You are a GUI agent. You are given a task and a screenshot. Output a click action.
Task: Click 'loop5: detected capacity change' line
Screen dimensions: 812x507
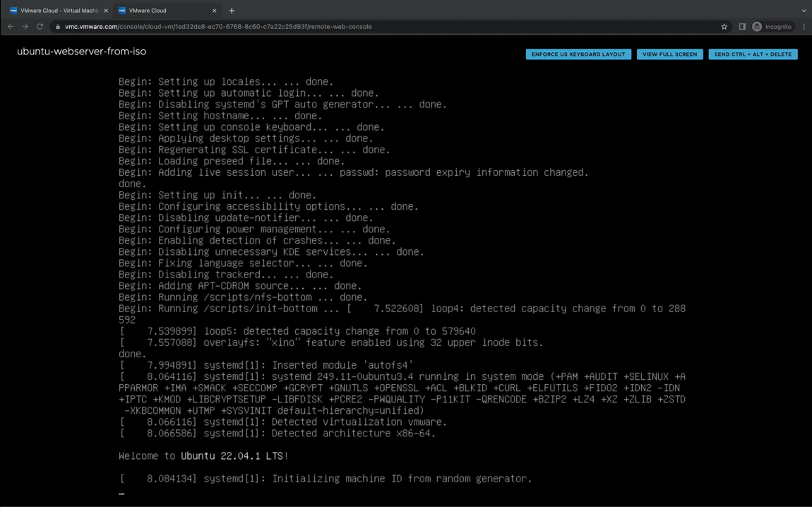[297, 331]
